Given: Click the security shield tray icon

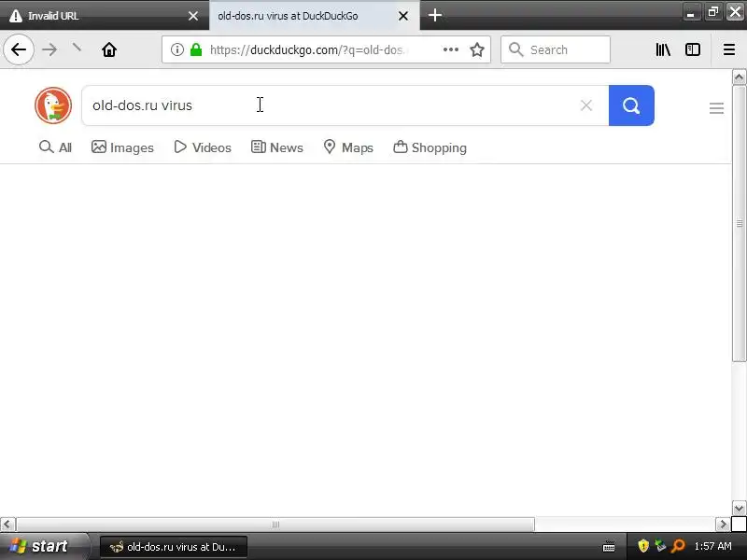Looking at the screenshot, I should click(x=643, y=546).
